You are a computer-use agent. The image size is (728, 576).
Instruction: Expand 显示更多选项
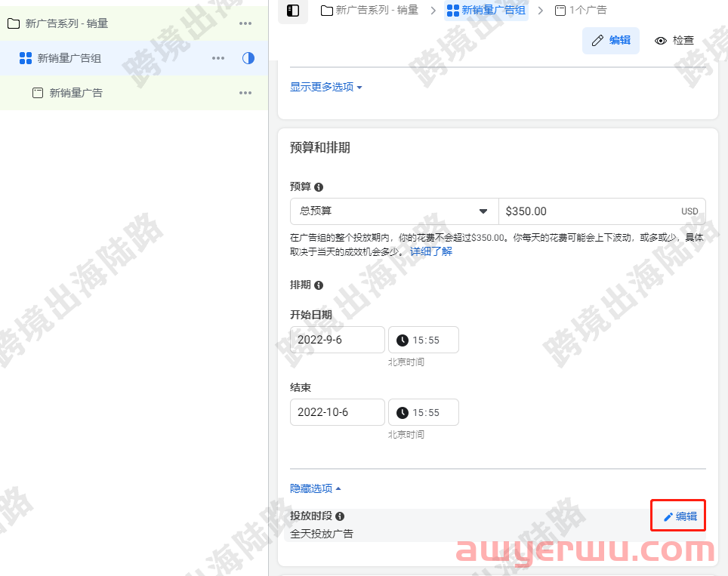tap(326, 87)
